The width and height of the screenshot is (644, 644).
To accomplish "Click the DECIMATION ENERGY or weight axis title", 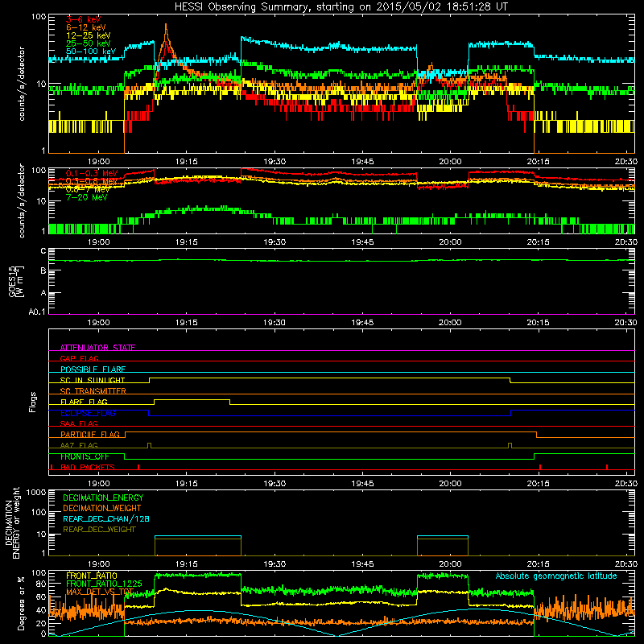I will 12,522.
